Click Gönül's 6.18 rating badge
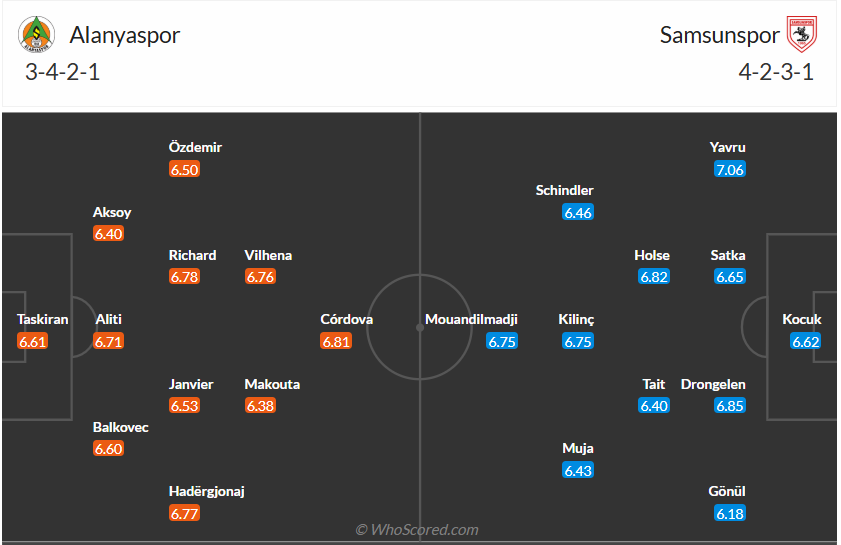 click(730, 513)
